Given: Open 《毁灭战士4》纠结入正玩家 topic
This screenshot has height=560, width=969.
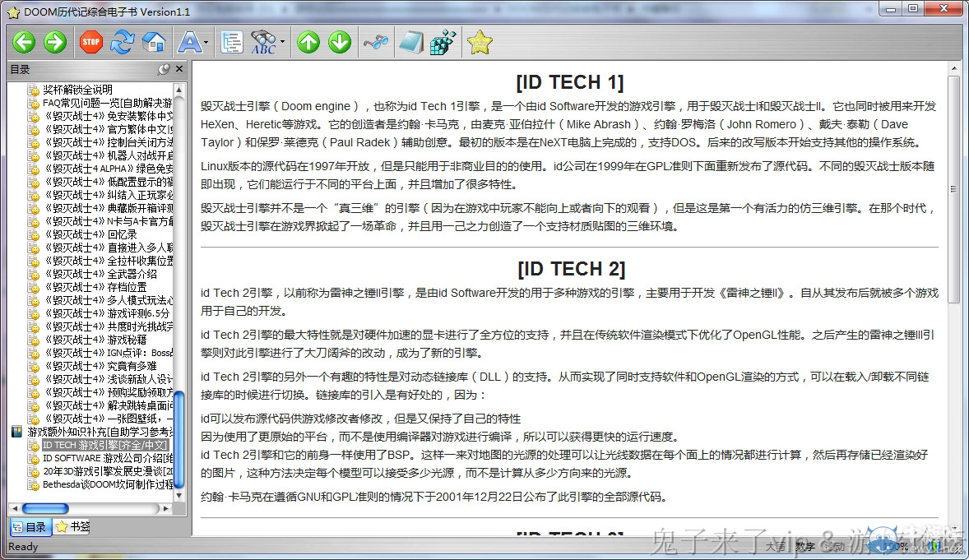Looking at the screenshot, I should 108,196.
